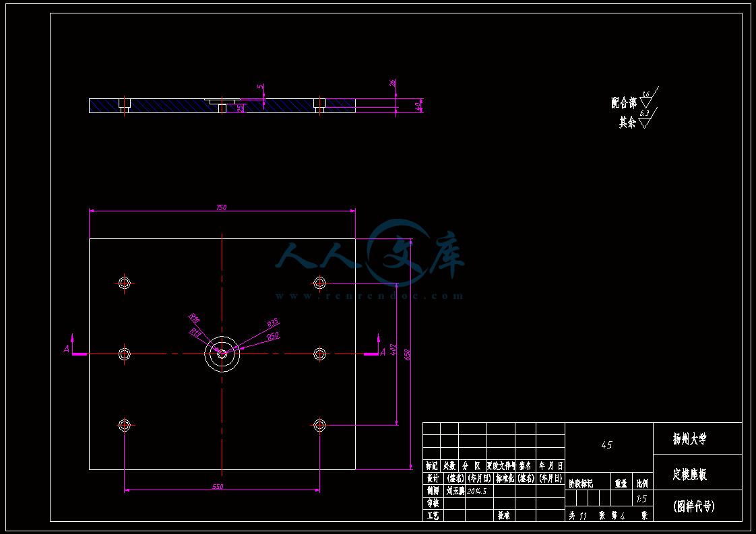Click the 配合部 surface finish note
The width and height of the screenshot is (756, 534).
[x=624, y=102]
